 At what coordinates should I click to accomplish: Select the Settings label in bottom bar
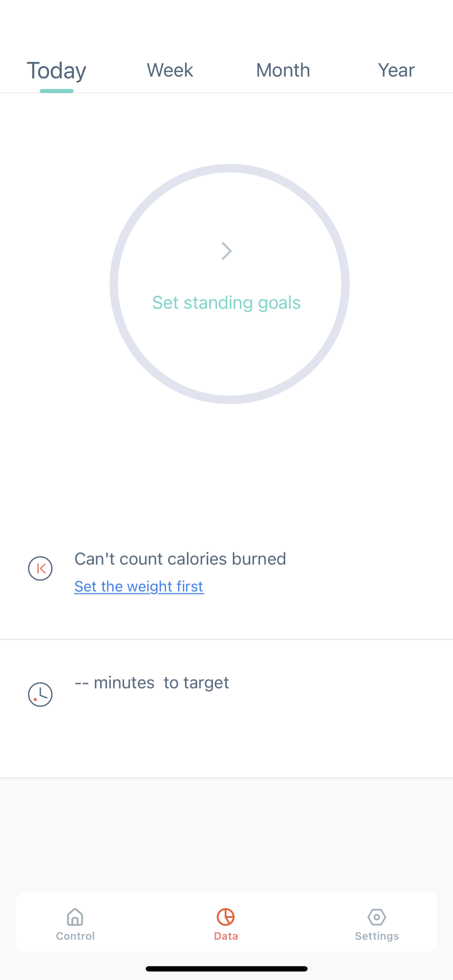coord(377,936)
